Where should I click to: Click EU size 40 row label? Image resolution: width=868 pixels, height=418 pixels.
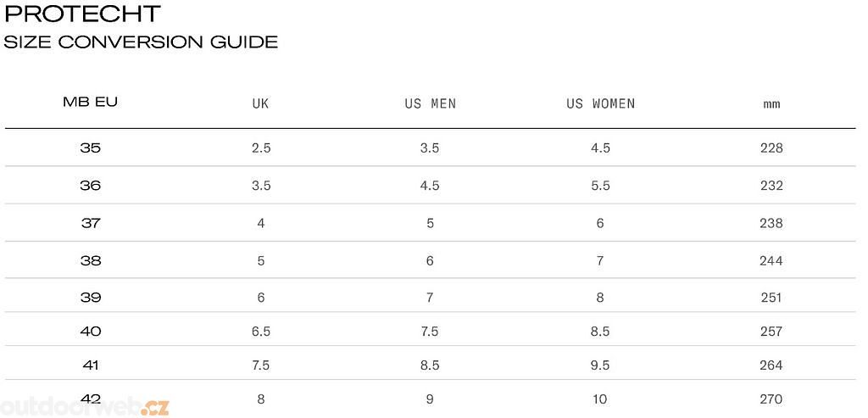(90, 332)
